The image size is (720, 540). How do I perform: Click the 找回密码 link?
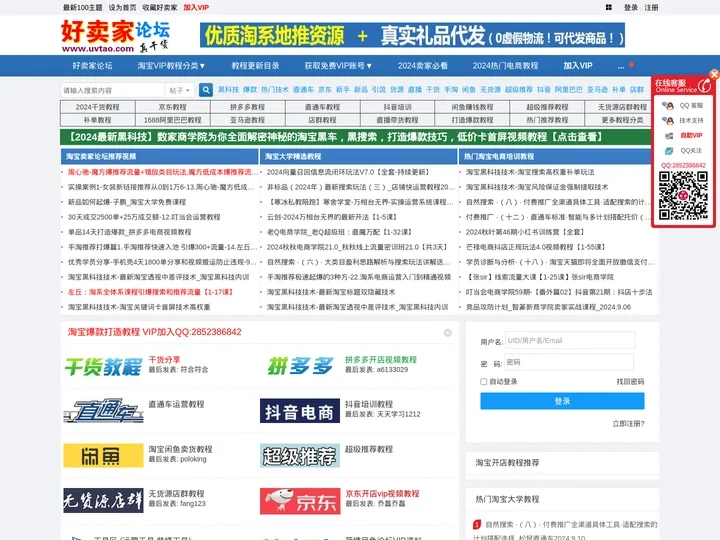(x=630, y=382)
